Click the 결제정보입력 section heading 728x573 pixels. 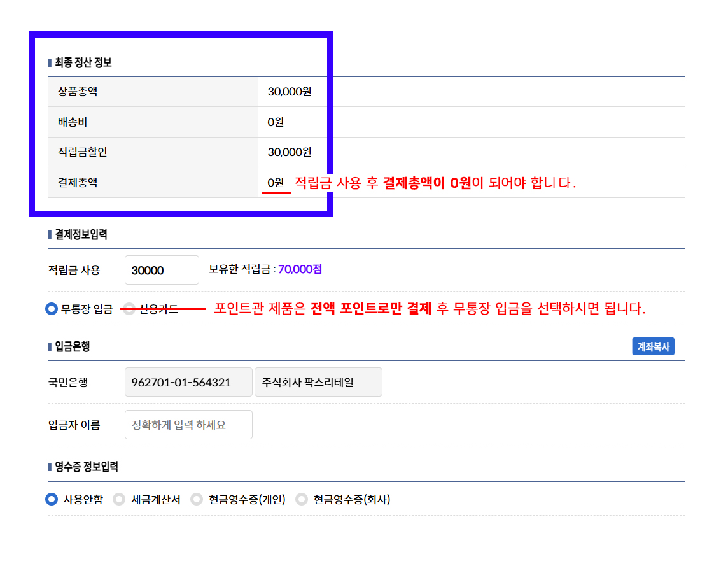(x=81, y=234)
